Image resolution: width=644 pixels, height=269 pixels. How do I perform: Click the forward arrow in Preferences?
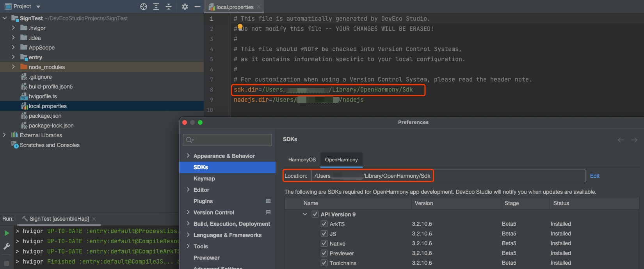[634, 140]
